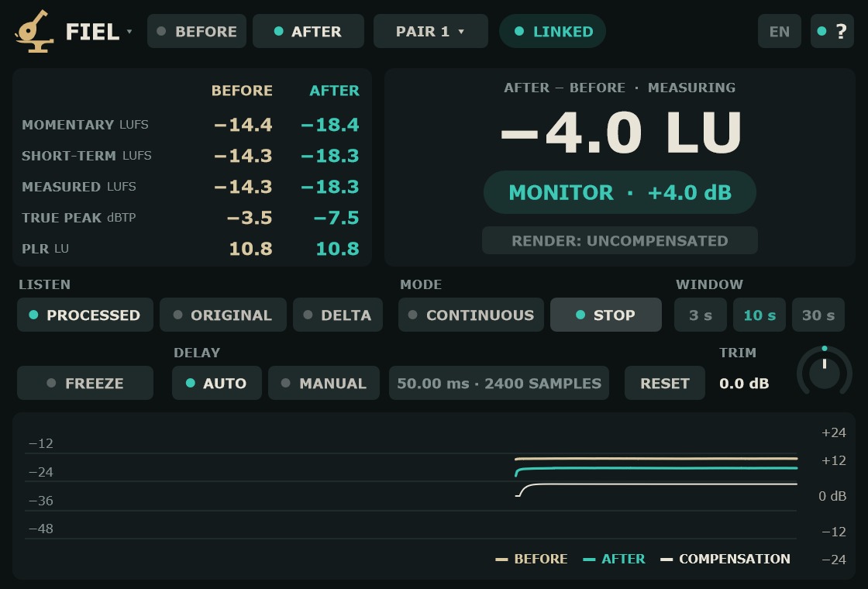
Task: Click the AFTER true peak value −7.5
Action: (x=336, y=218)
